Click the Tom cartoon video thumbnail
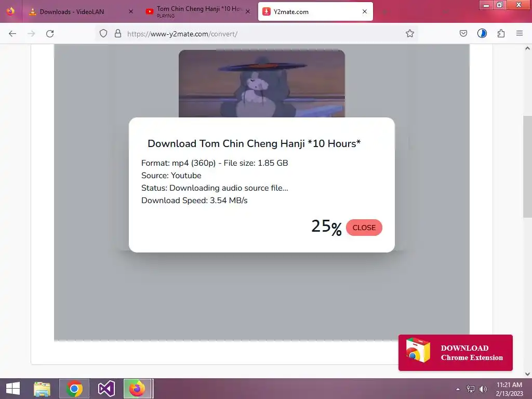Screen dimensions: 532x399 click(x=262, y=84)
